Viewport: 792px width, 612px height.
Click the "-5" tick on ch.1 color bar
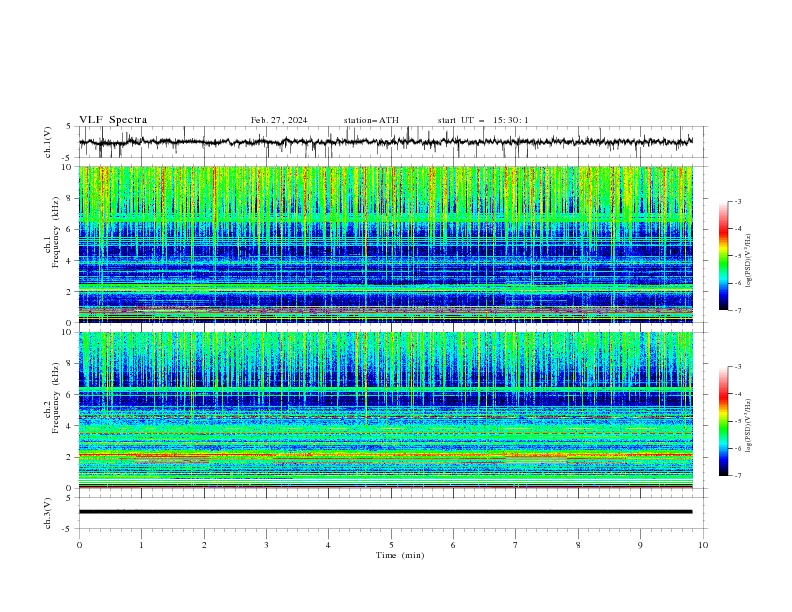tap(738, 256)
